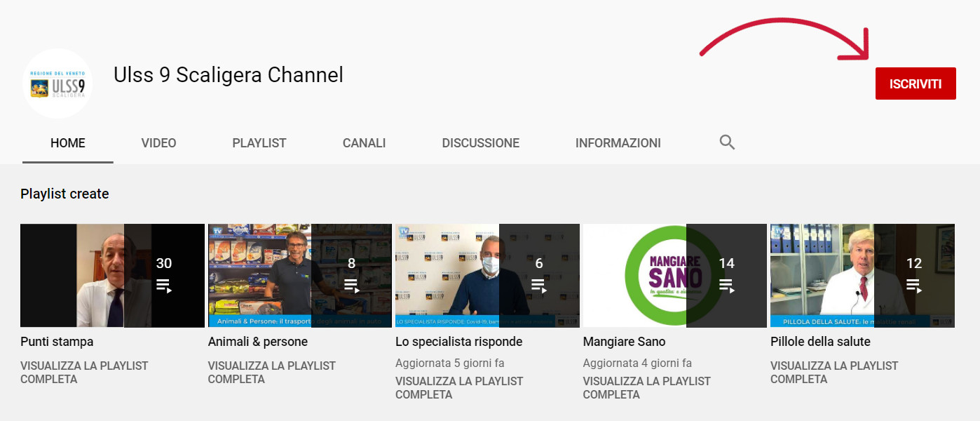View full playlist under Animali & persone
The height and width of the screenshot is (421, 980).
tap(272, 373)
